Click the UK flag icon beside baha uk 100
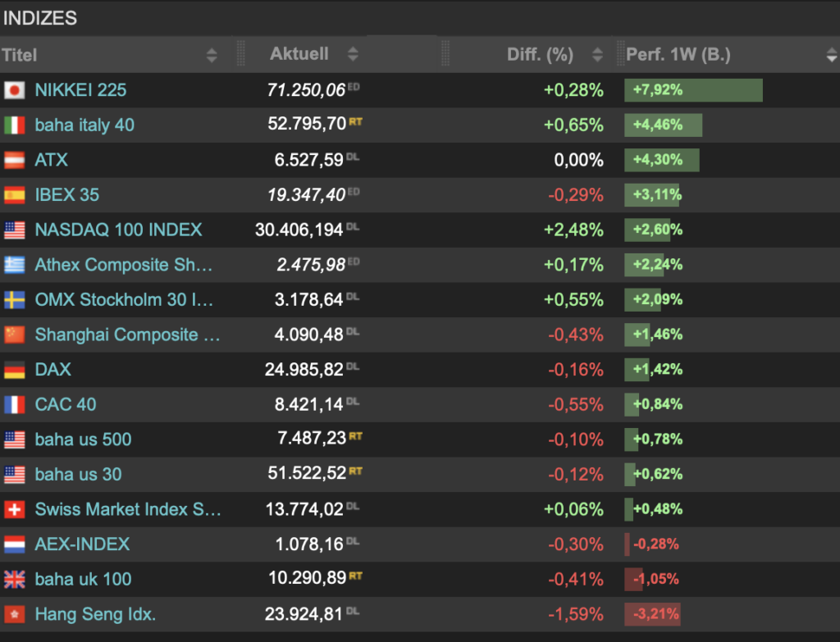This screenshot has width=840, height=642. pyautogui.click(x=15, y=579)
